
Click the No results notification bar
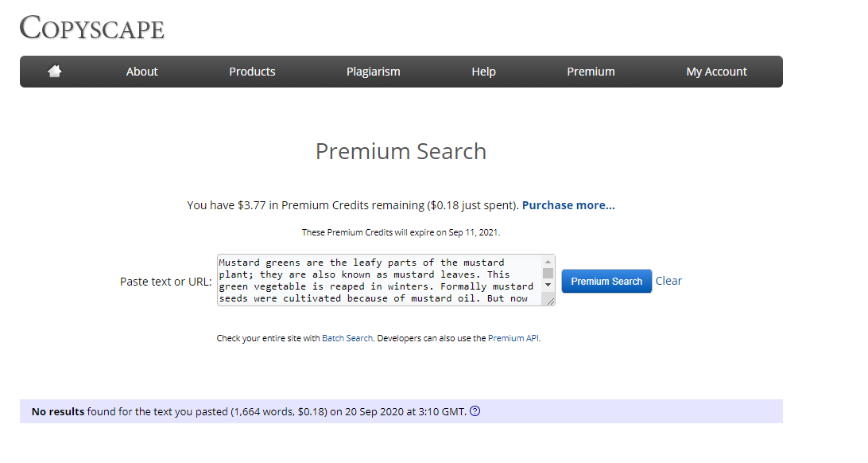click(401, 411)
